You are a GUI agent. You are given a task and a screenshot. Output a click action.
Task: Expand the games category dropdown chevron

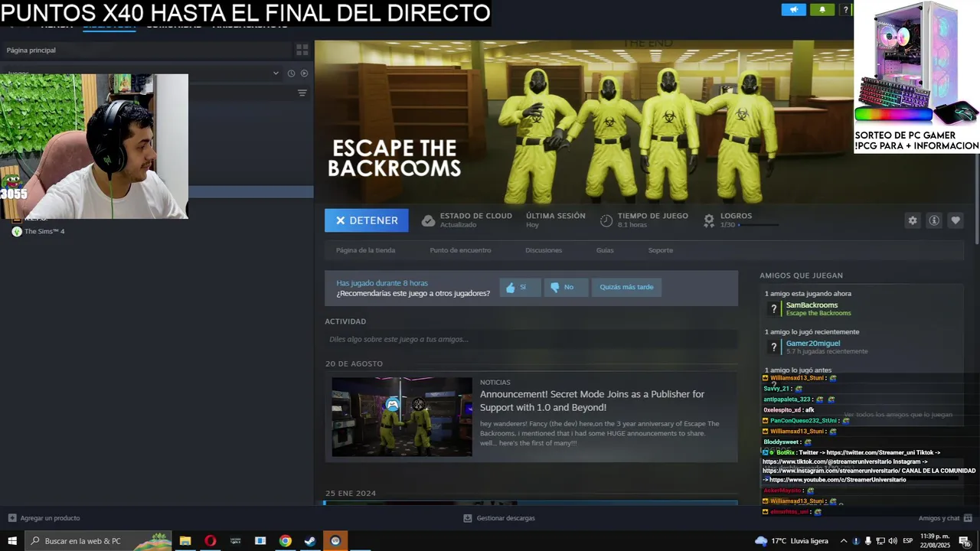(276, 73)
